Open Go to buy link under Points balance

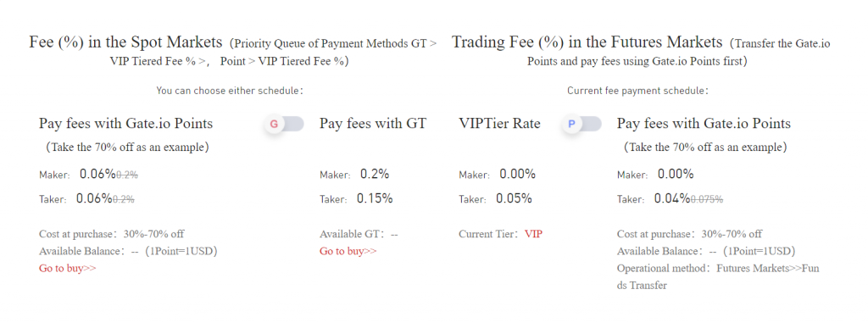[x=68, y=268]
